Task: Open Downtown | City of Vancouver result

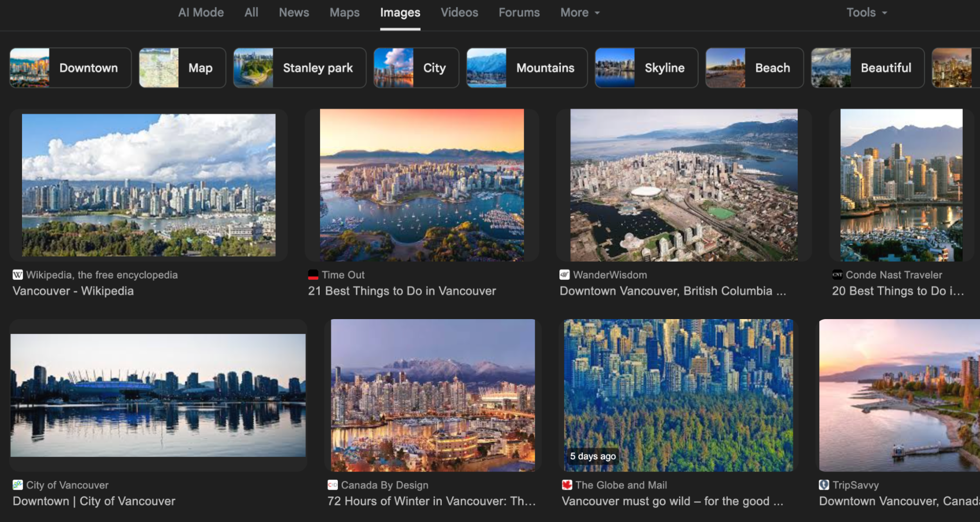Action: point(94,501)
